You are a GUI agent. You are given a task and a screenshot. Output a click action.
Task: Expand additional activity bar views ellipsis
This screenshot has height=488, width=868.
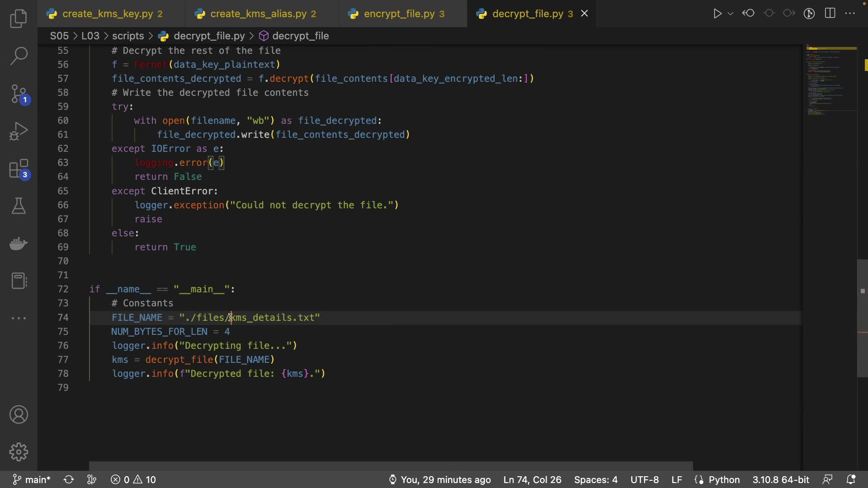click(19, 318)
